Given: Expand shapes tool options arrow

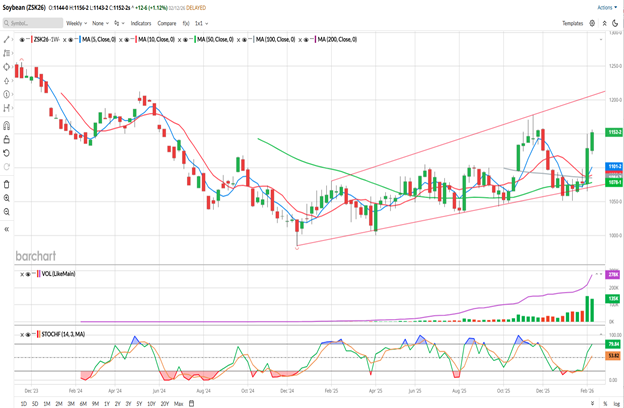Looking at the screenshot, I should coord(13,67).
